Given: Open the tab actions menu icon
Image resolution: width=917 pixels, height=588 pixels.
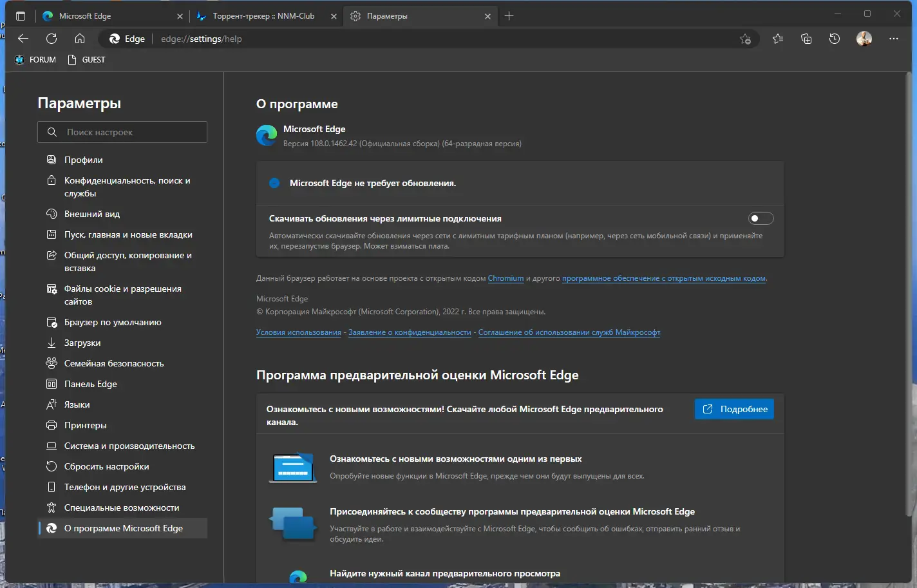Looking at the screenshot, I should tap(21, 16).
